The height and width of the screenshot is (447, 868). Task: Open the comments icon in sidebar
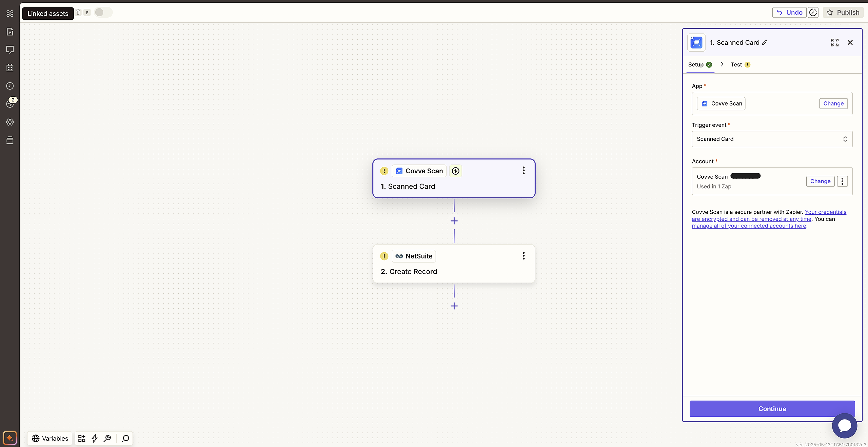tap(10, 50)
